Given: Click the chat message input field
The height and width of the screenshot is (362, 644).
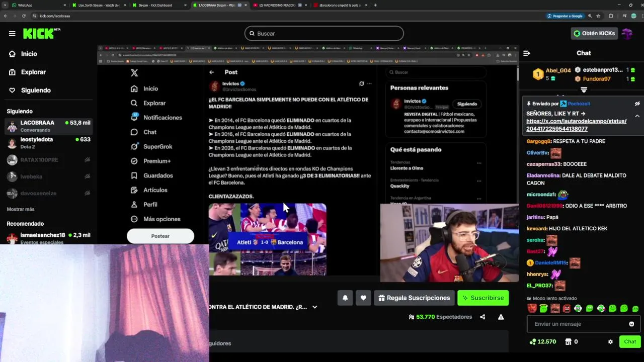Looking at the screenshot, I should [579, 324].
